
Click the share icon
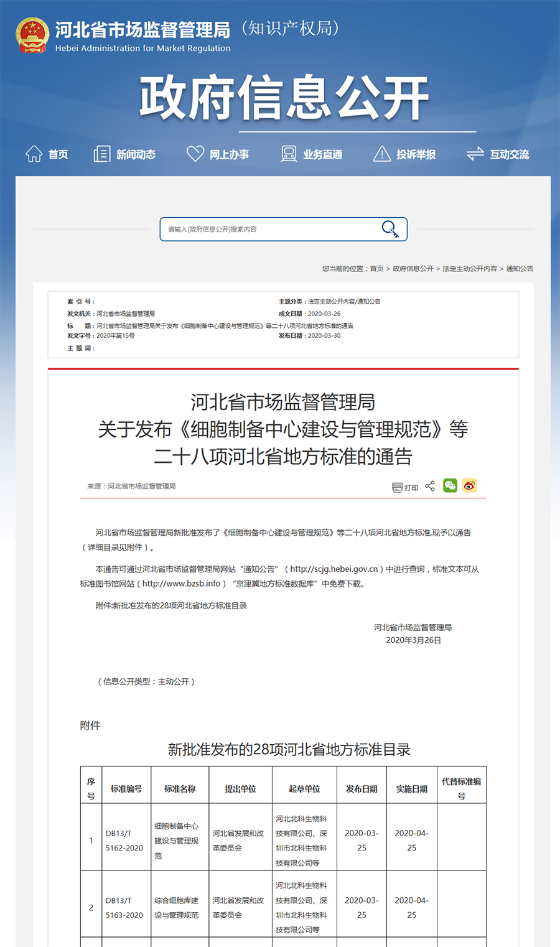click(x=430, y=486)
